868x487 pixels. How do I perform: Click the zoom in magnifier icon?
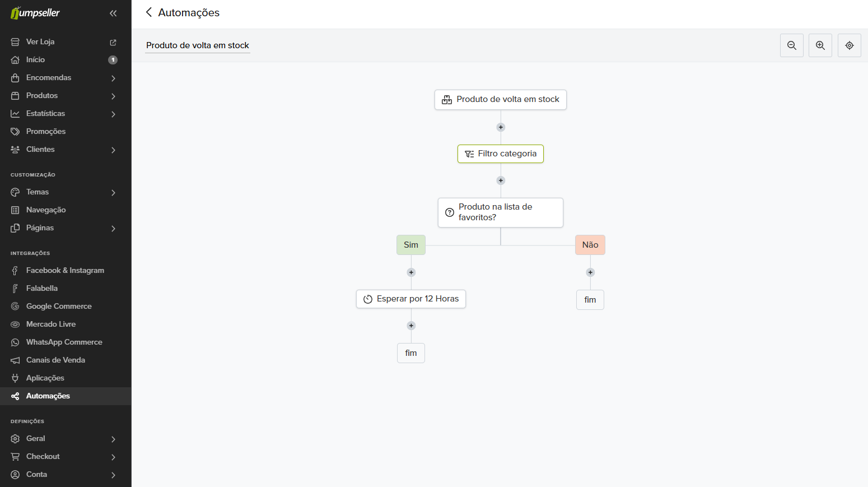[x=820, y=45]
